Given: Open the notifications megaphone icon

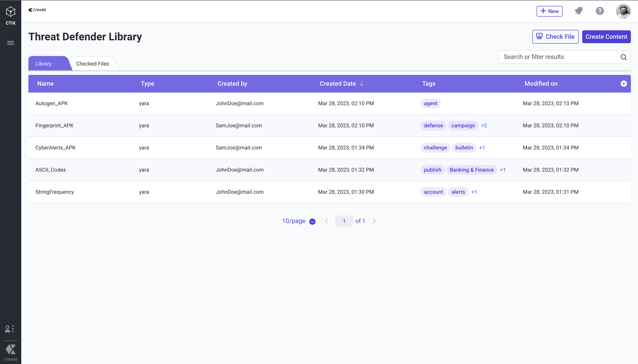Looking at the screenshot, I should 578,11.
